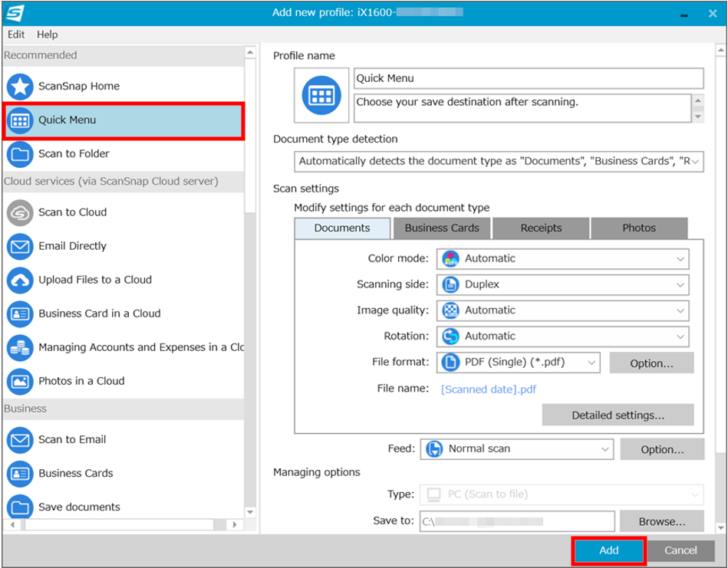
Task: Click profile list horizontal scroll-left arrow
Action: (12, 525)
